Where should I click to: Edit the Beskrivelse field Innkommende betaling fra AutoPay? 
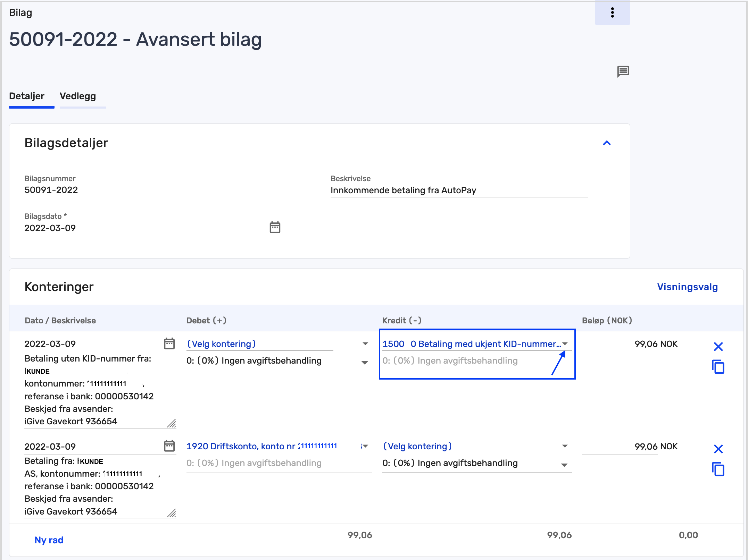[459, 190]
